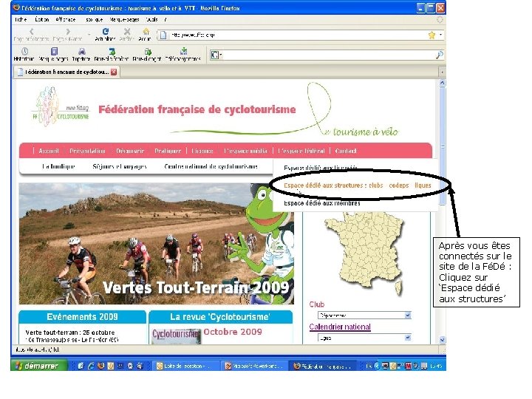532x399 pixels.
Task: Click inside the URL address field
Action: click(x=297, y=35)
